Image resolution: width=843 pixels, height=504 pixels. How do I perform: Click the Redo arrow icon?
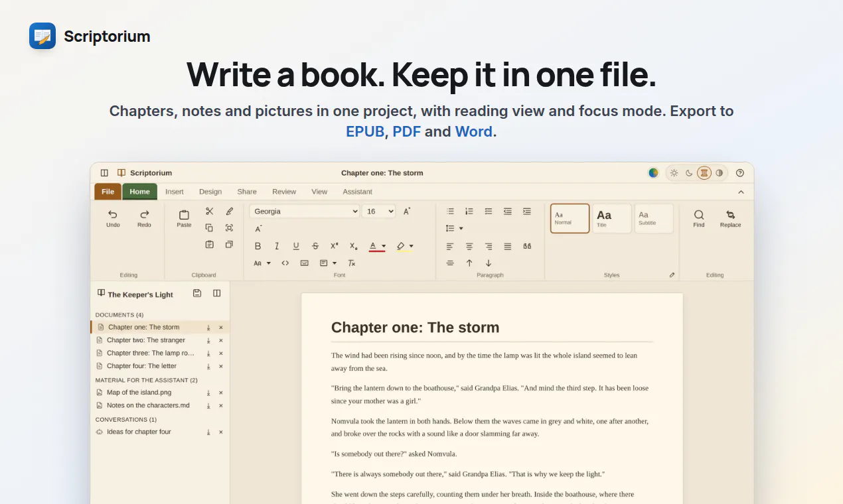click(144, 214)
